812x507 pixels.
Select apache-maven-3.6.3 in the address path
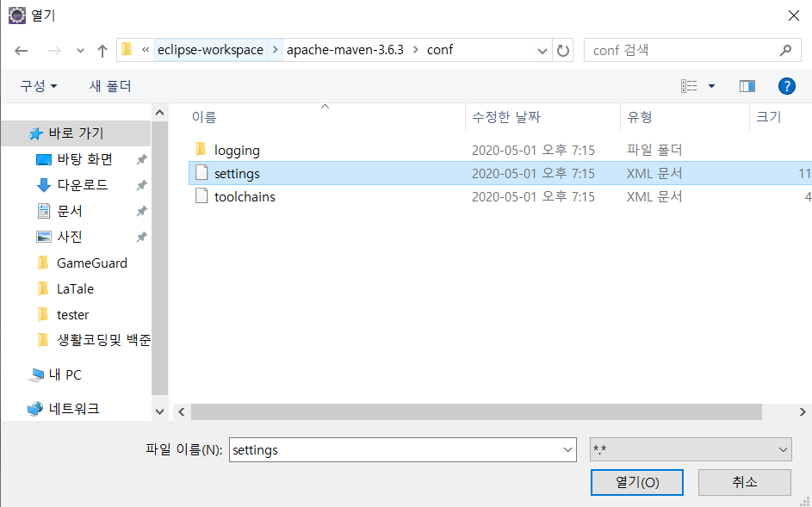click(345, 50)
